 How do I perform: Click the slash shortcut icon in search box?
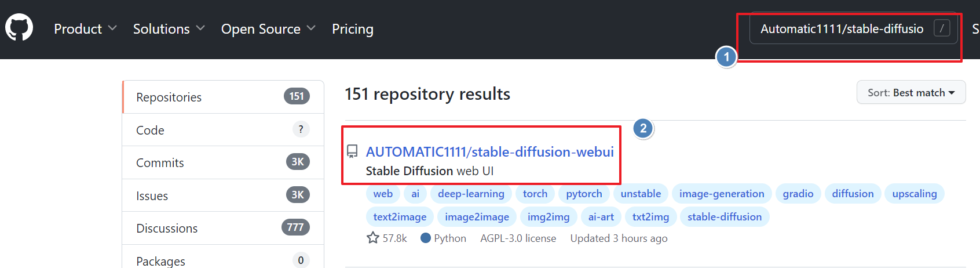[942, 28]
